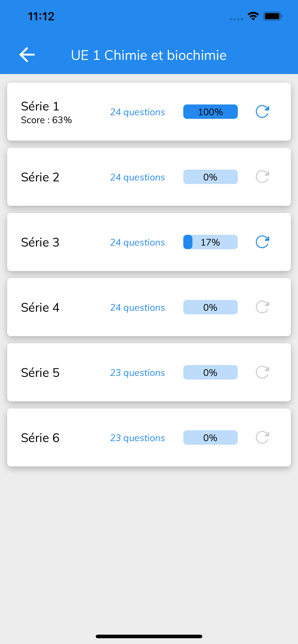Tap the 17% progress bar of Série 3
Image resolution: width=298 pixels, height=644 pixels.
210,242
